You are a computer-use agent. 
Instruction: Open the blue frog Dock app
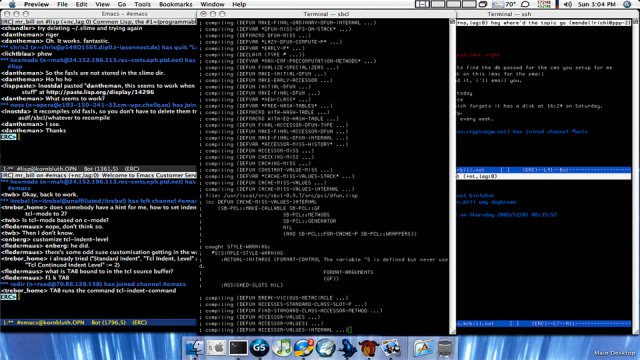(347, 348)
